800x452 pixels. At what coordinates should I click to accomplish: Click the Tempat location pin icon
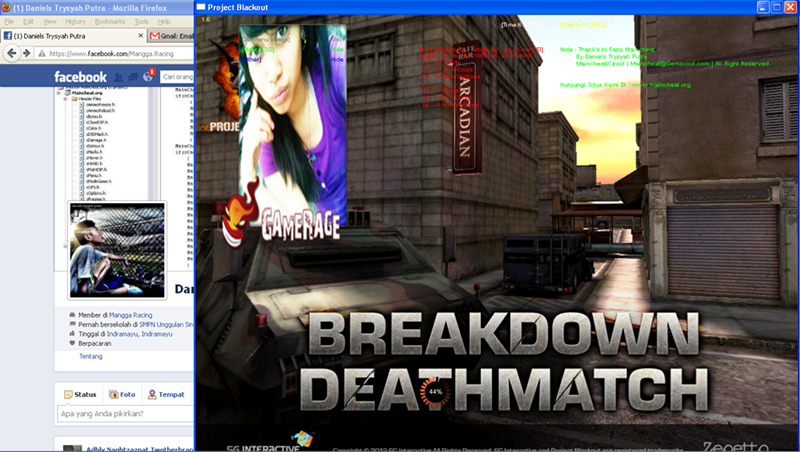[152, 394]
